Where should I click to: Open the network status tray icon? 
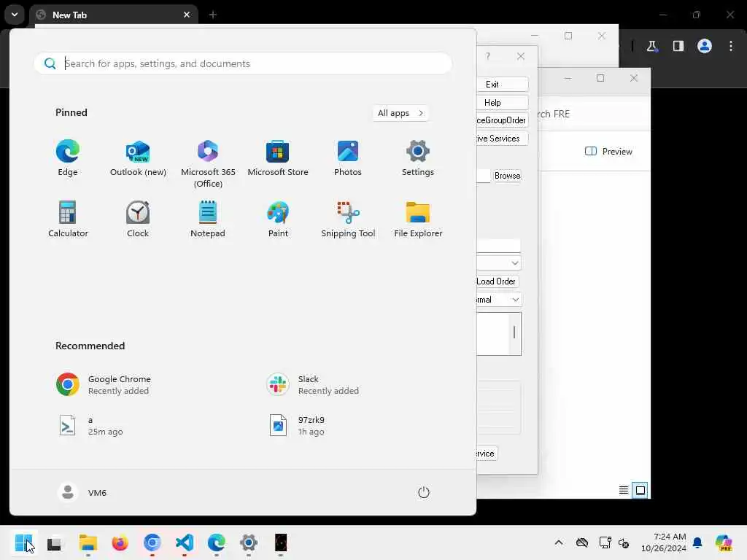605,542
